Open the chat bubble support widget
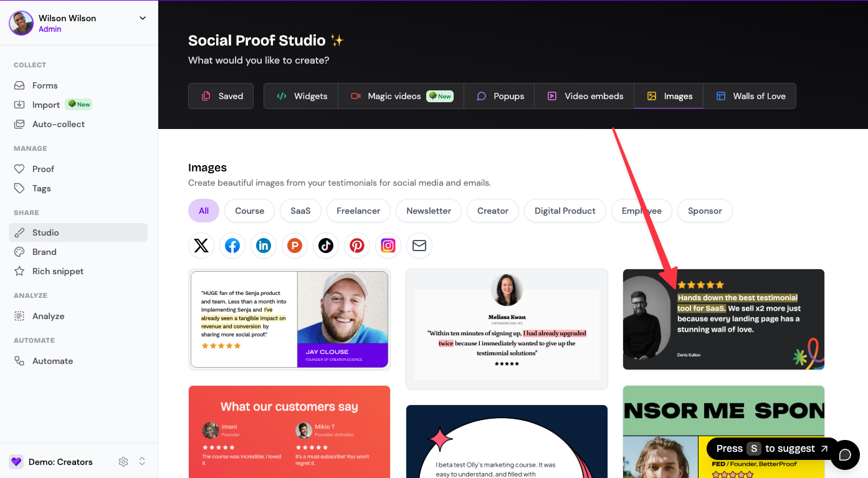This screenshot has width=868, height=478. (845, 454)
